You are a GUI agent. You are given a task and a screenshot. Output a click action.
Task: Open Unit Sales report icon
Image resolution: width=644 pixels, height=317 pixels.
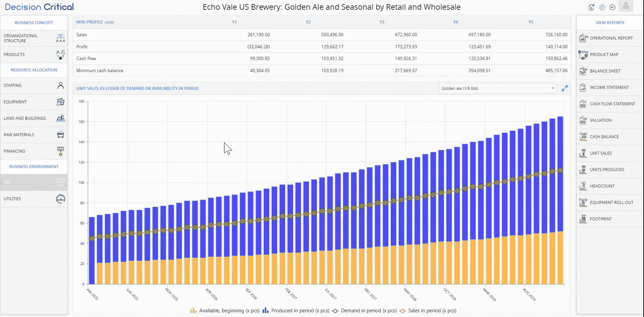point(583,153)
